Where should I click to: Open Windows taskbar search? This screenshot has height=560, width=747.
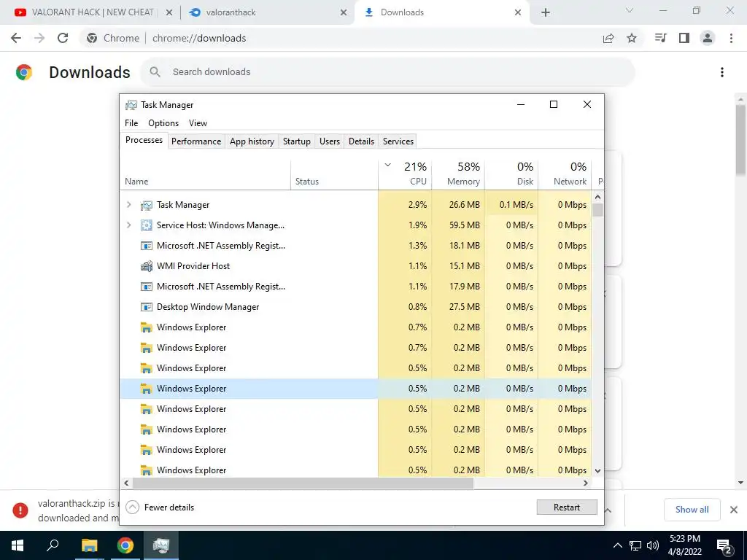click(53, 545)
